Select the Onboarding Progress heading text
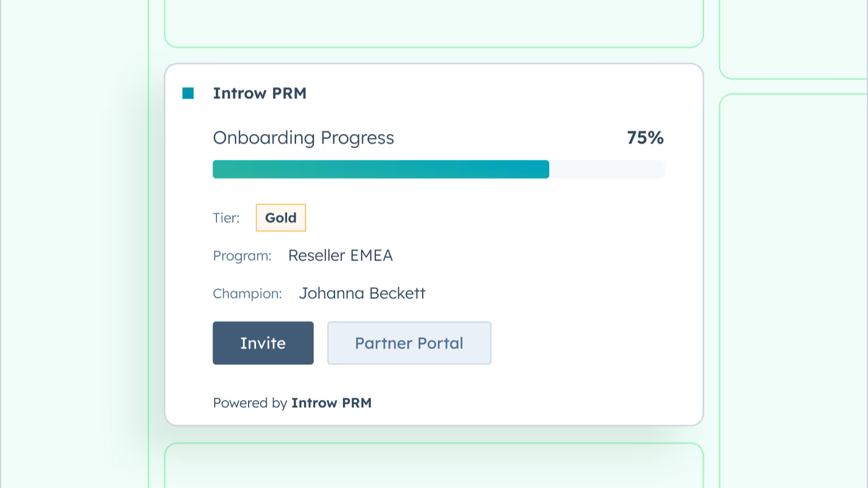868x488 pixels. (303, 138)
